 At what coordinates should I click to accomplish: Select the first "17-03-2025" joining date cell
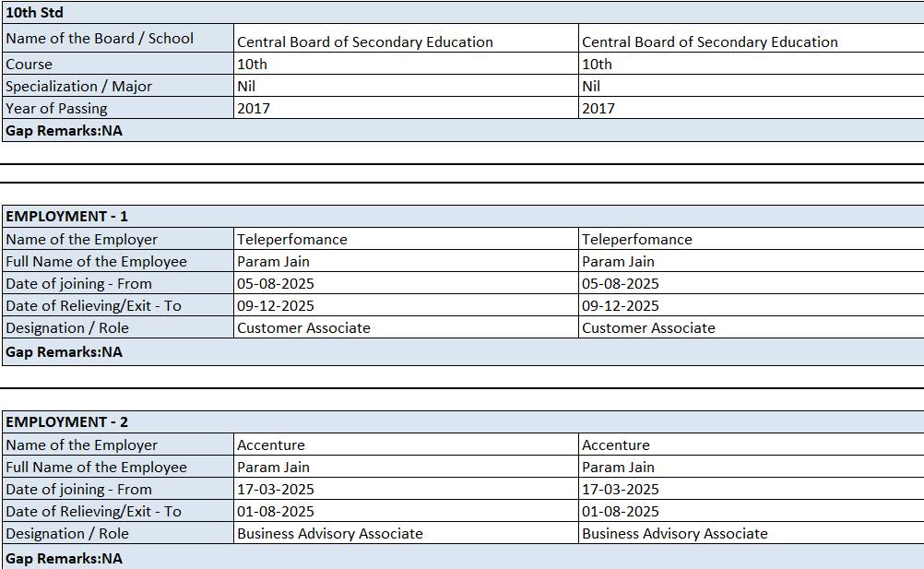(x=276, y=489)
